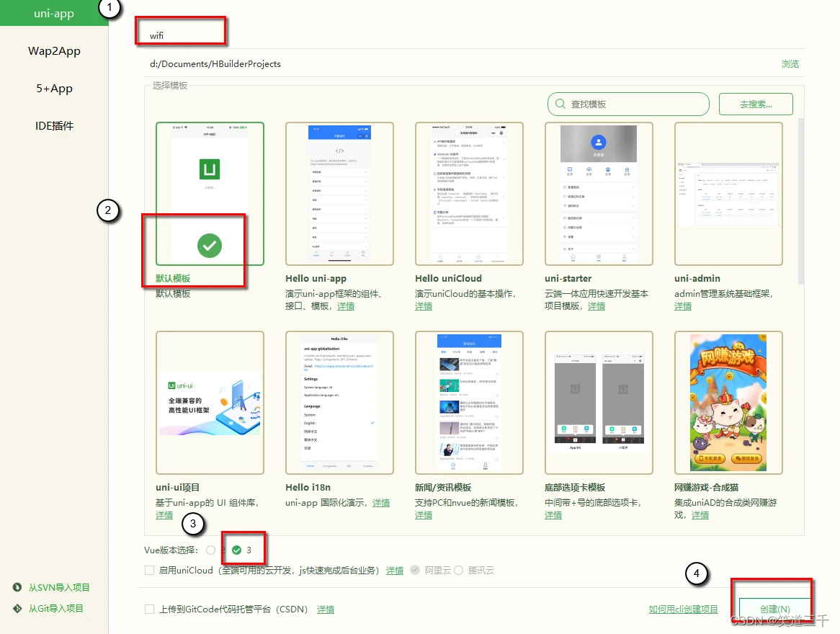This screenshot has height=634, width=840.
Task: Click the Git import icon
Action: [17, 608]
